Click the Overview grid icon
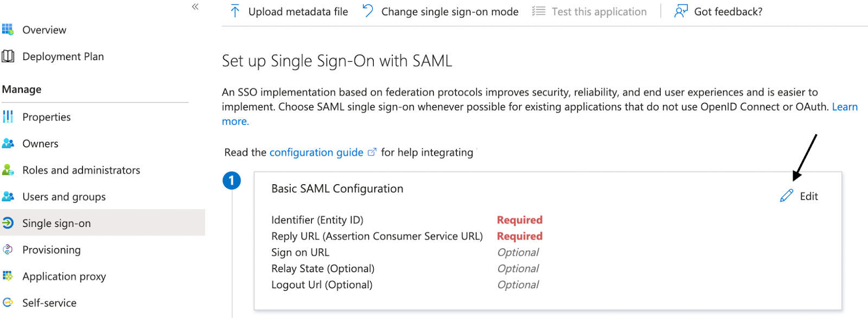 tap(8, 29)
